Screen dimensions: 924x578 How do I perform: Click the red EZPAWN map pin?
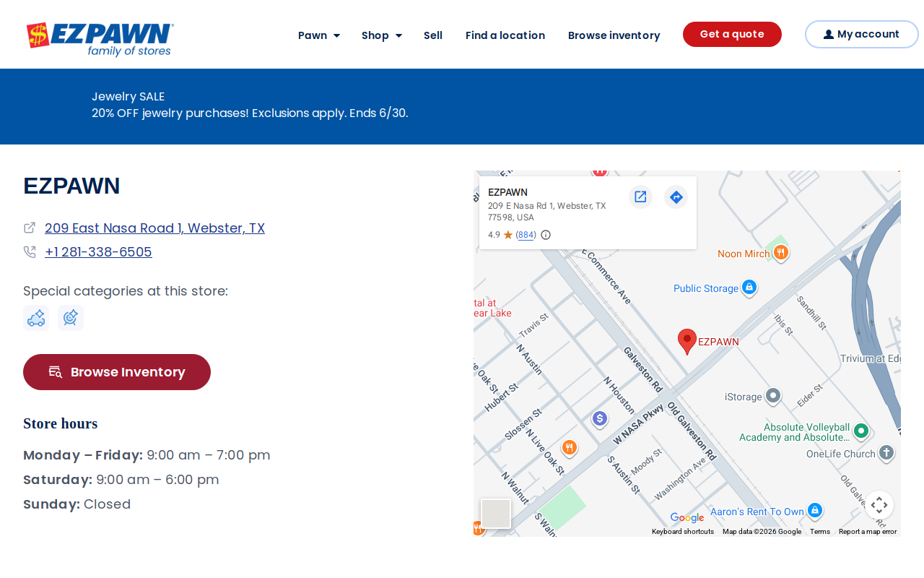coord(687,341)
